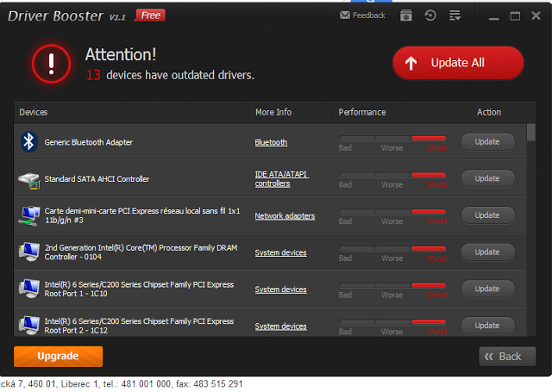Click the Generic Bluetooth Adapter performance bar

392,139
